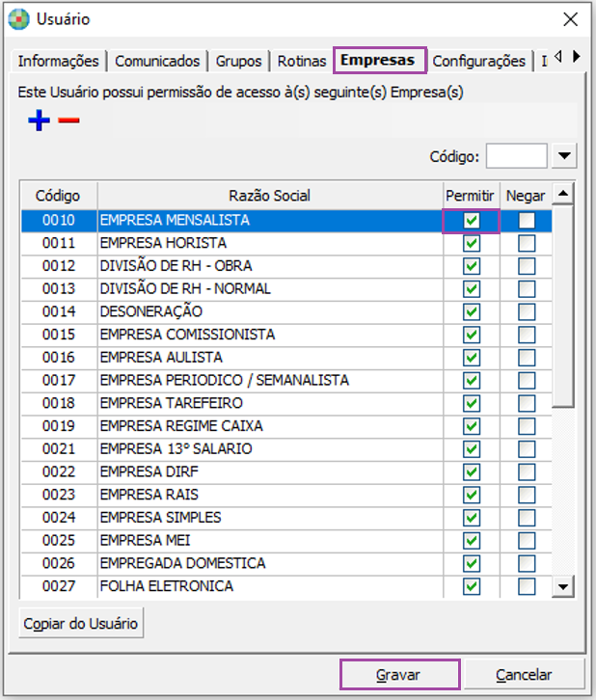Viewport: 596px width, 700px height.
Task: Select the EMPRESA DIRF row
Action: click(286, 471)
